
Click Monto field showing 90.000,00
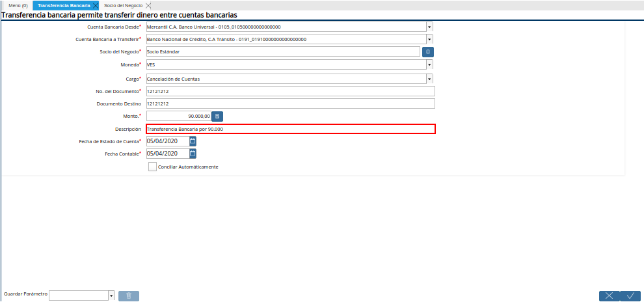179,117
